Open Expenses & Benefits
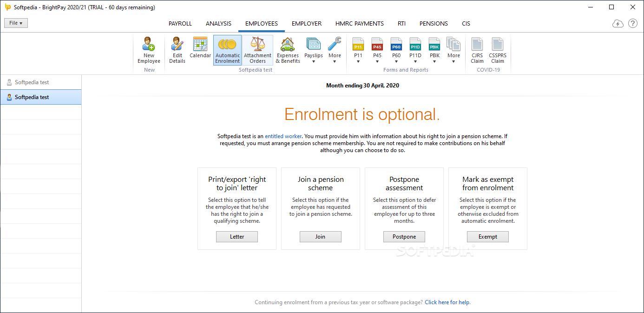This screenshot has width=644, height=313. (288, 50)
